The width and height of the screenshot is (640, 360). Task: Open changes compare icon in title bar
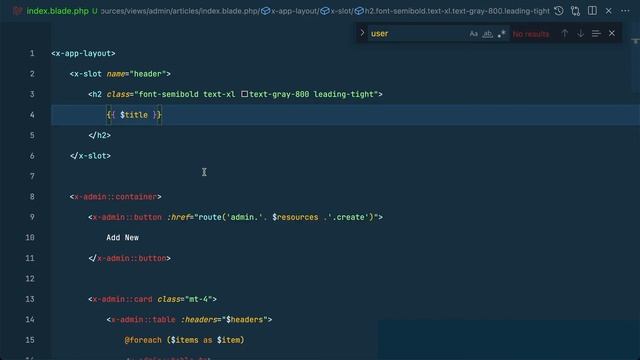tap(576, 11)
